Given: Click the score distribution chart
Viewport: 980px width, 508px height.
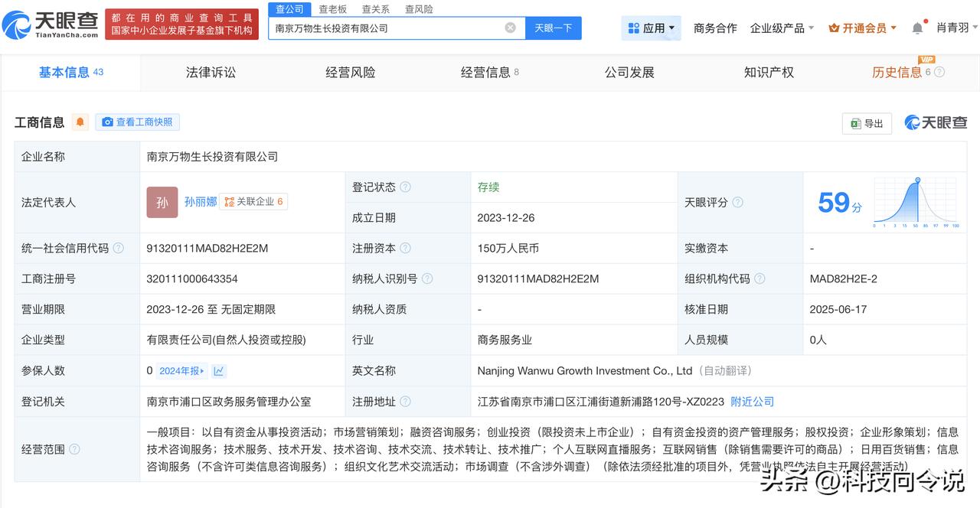Looking at the screenshot, I should pyautogui.click(x=916, y=202).
